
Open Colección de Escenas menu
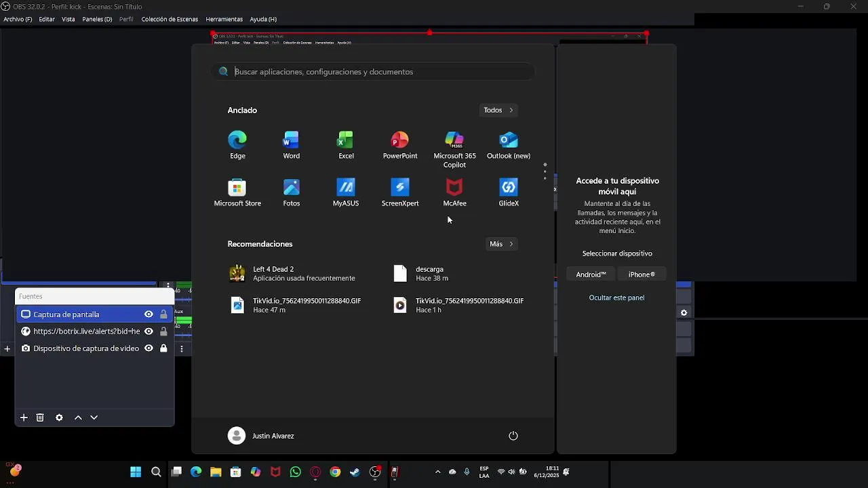point(170,20)
